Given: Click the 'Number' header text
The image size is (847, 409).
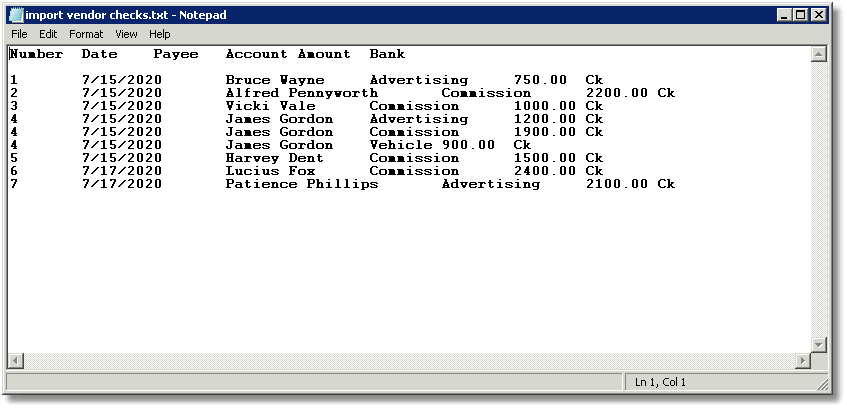Looking at the screenshot, I should tap(36, 54).
